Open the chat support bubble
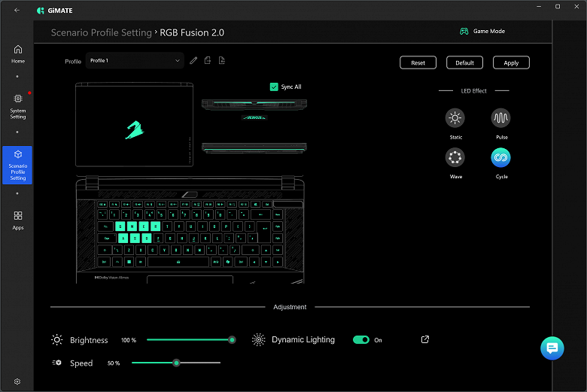Viewport: 587px width, 392px height. point(552,348)
